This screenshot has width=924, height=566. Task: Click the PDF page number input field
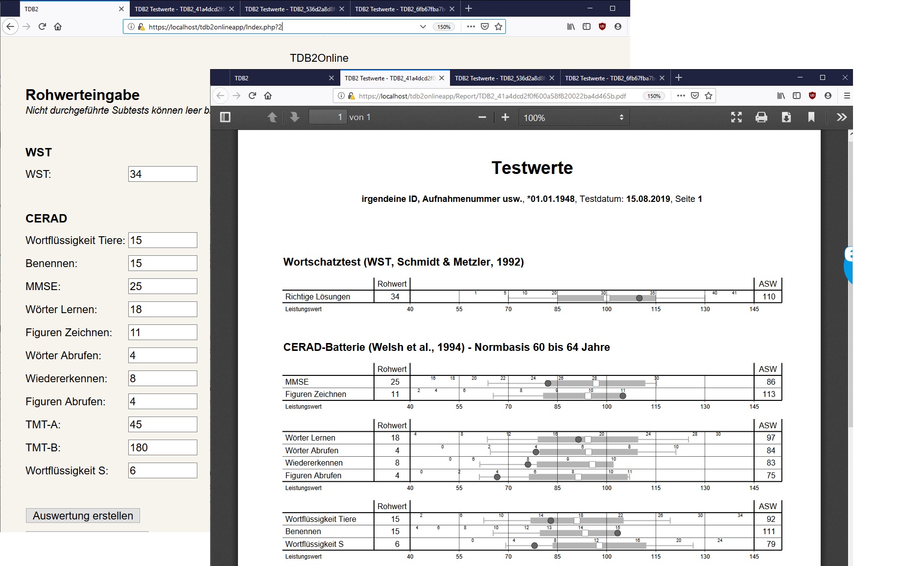click(x=328, y=117)
